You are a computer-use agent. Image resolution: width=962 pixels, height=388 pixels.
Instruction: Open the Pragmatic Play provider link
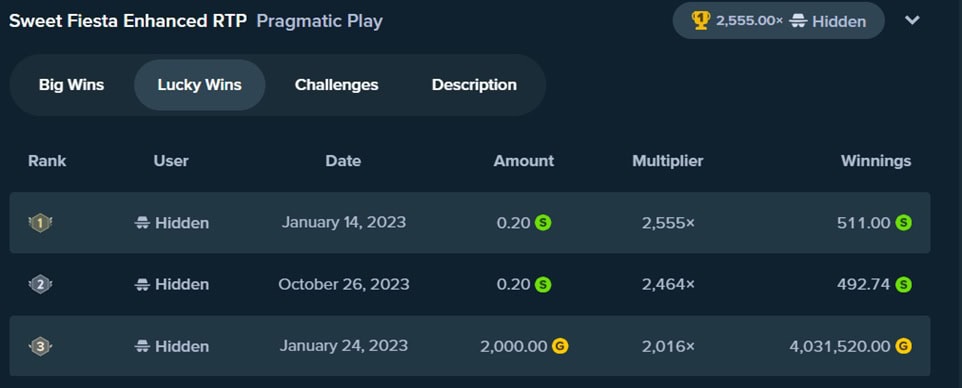[x=320, y=21]
